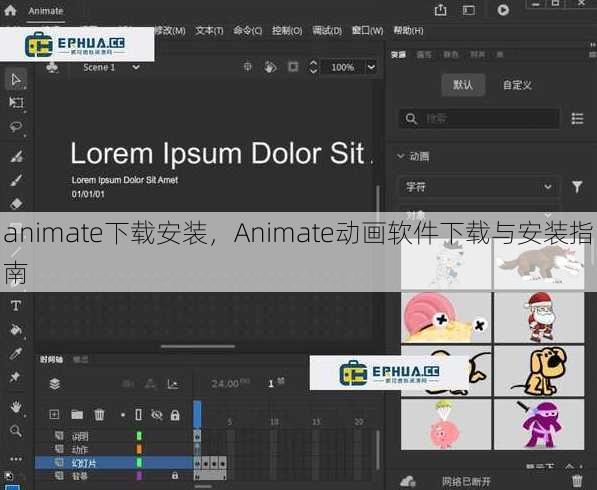This screenshot has width=597, height=490.
Task: Toggle highlight layers dot in header
Action: [x=123, y=415]
